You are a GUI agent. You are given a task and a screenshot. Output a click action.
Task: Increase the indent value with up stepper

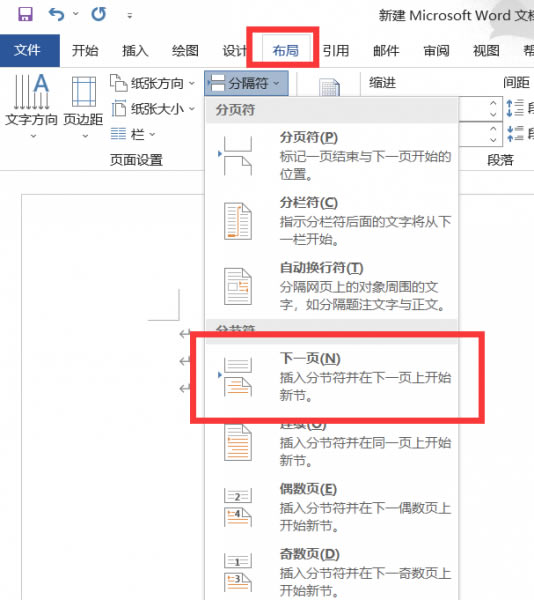tap(493, 103)
